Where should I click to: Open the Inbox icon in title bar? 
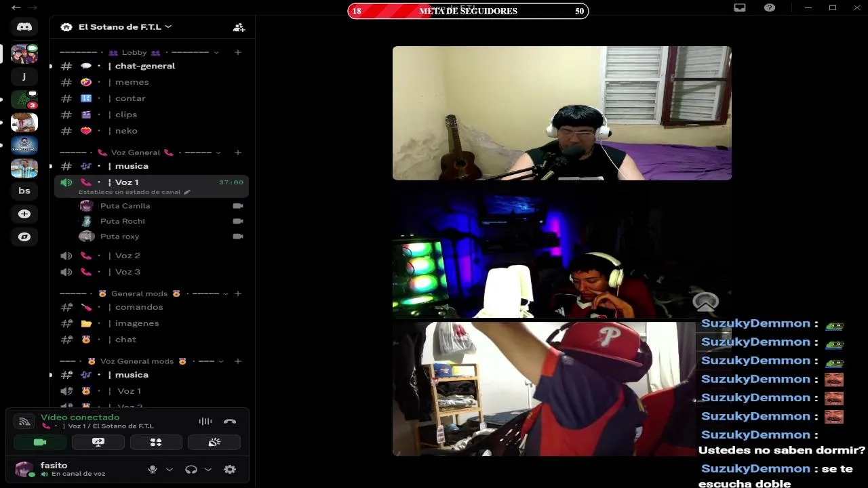click(x=740, y=7)
